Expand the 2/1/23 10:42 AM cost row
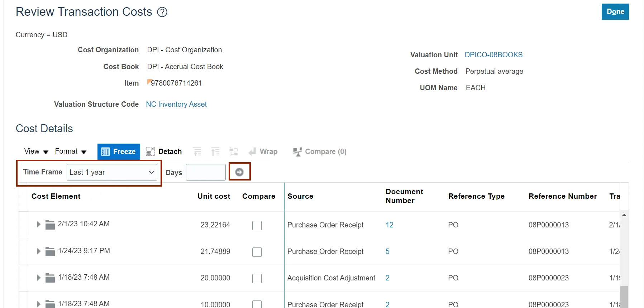The width and height of the screenshot is (644, 308). (39, 224)
